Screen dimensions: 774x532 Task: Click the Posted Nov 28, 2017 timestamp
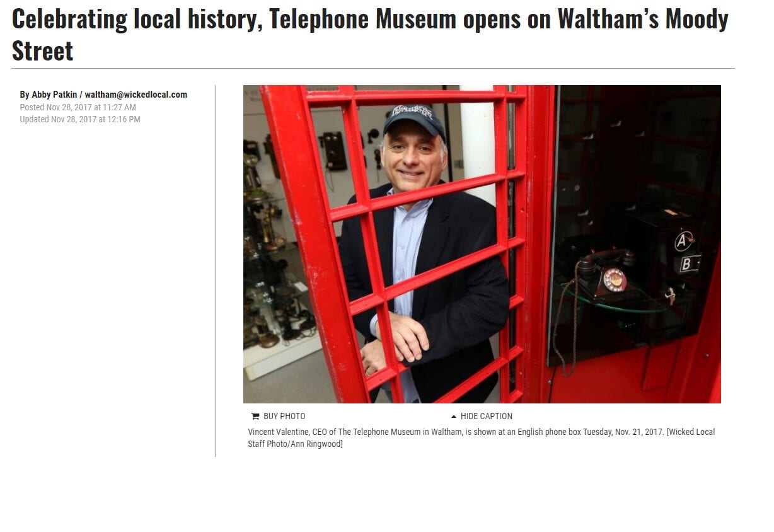(78, 107)
